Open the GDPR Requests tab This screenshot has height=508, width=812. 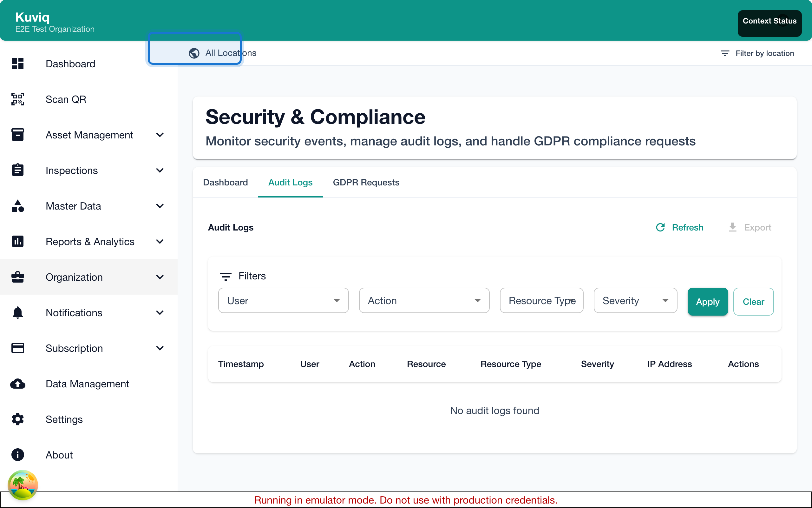point(366,183)
